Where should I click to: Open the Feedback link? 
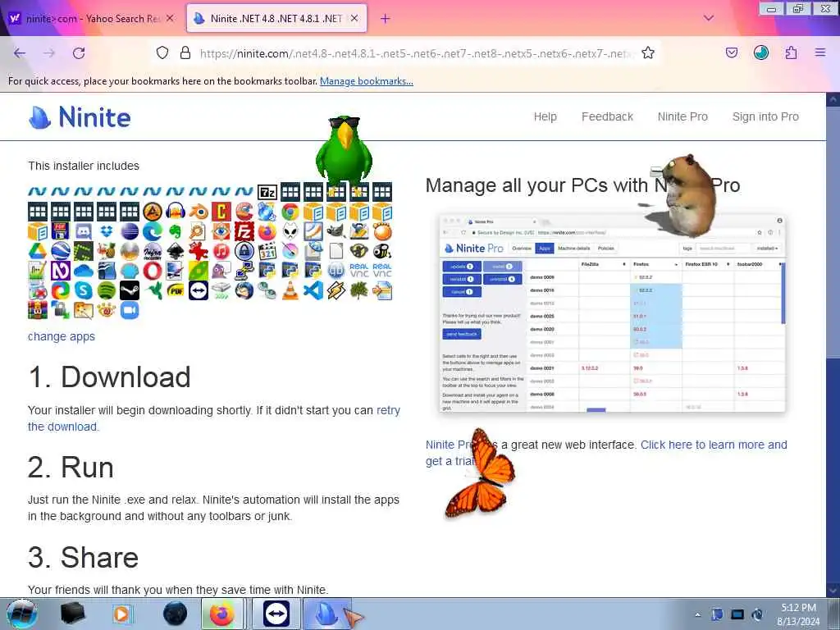pos(608,116)
